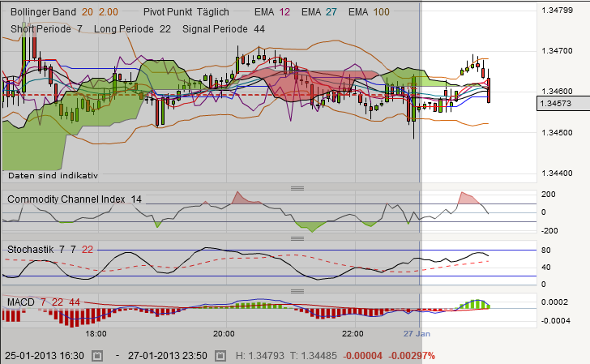Click the MACD 7 22 44 label

point(44,302)
